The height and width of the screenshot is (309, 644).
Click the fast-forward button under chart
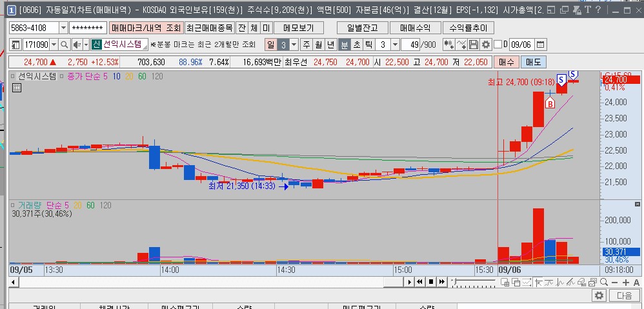click(441, 282)
